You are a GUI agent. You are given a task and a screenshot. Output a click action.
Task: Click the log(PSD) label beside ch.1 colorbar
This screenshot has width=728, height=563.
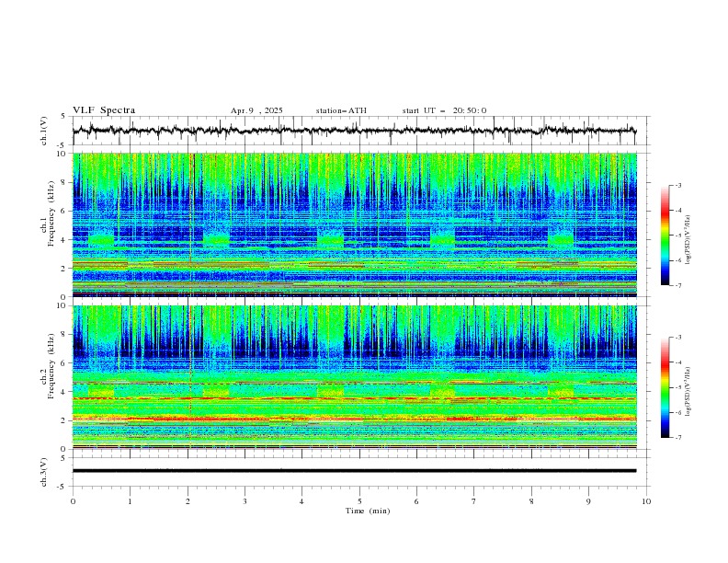[688, 240]
